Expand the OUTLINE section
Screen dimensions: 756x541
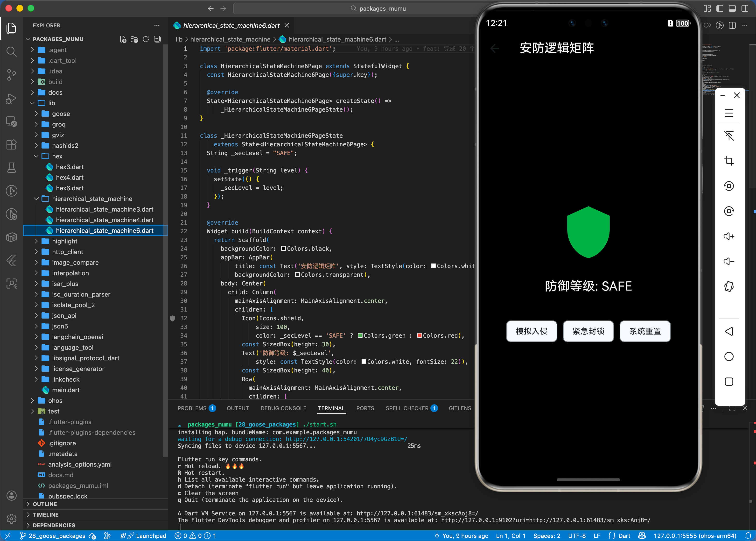point(45,504)
